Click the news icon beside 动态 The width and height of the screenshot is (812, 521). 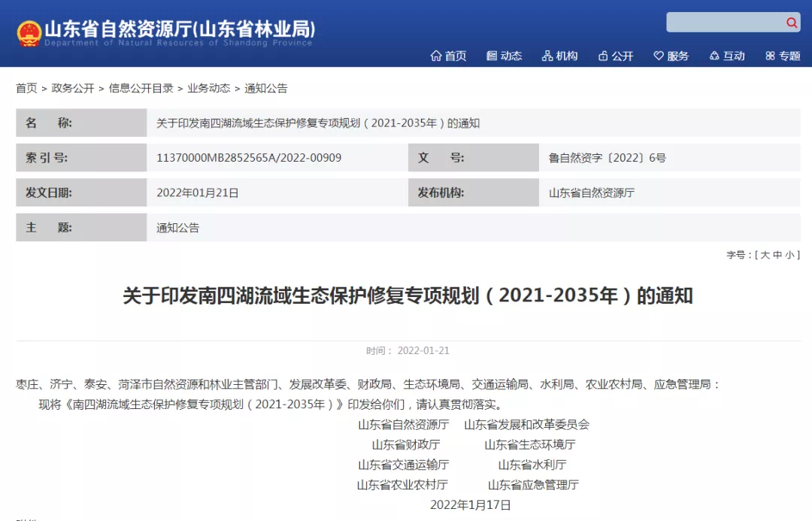tap(492, 56)
